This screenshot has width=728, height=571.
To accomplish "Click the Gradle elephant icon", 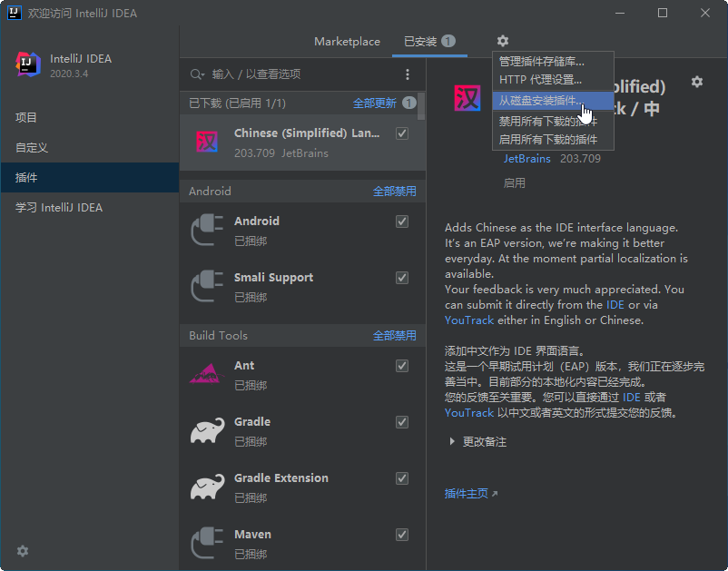I will 207,430.
